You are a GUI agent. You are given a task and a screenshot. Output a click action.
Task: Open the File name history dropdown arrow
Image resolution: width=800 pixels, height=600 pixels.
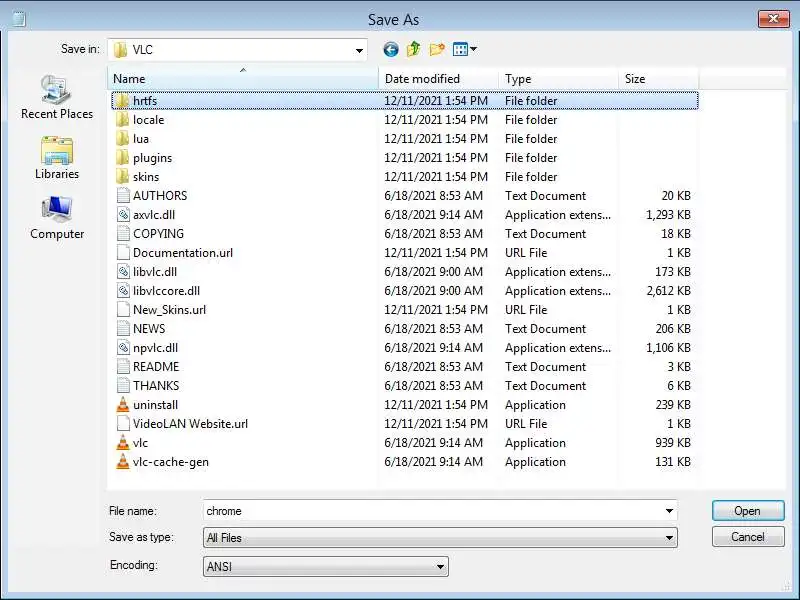[x=669, y=511]
